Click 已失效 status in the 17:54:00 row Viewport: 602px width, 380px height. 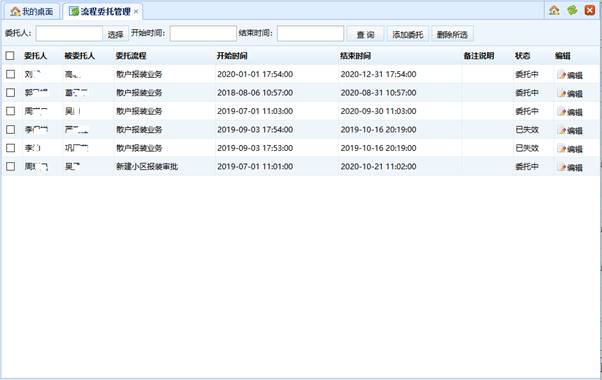(x=527, y=129)
